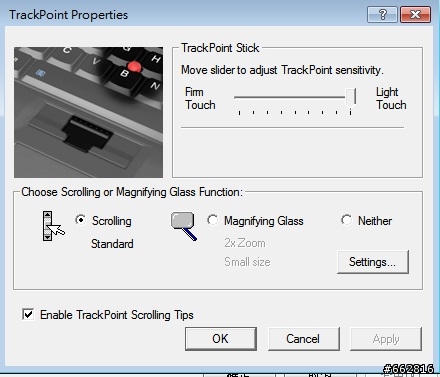Click the TrackPoint keyboard preview image

(88, 112)
